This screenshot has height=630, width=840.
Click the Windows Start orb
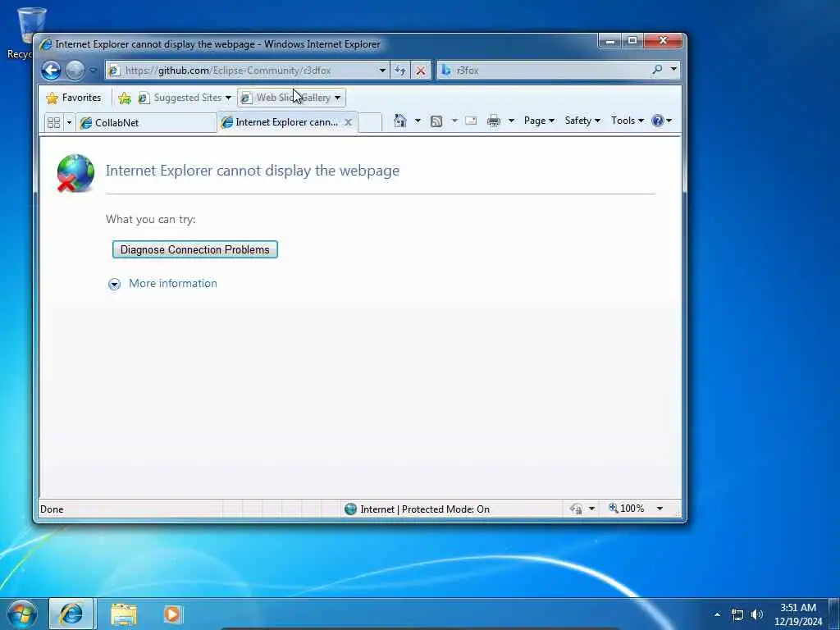[22, 614]
